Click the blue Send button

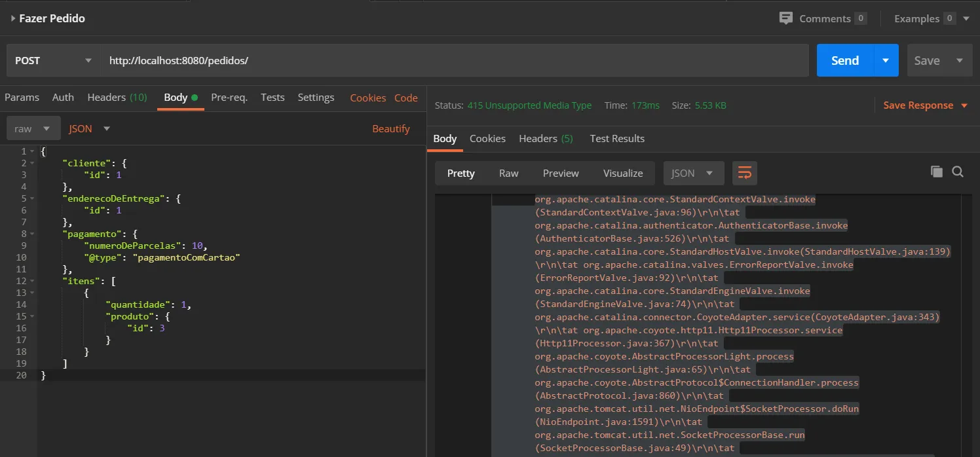pyautogui.click(x=844, y=61)
